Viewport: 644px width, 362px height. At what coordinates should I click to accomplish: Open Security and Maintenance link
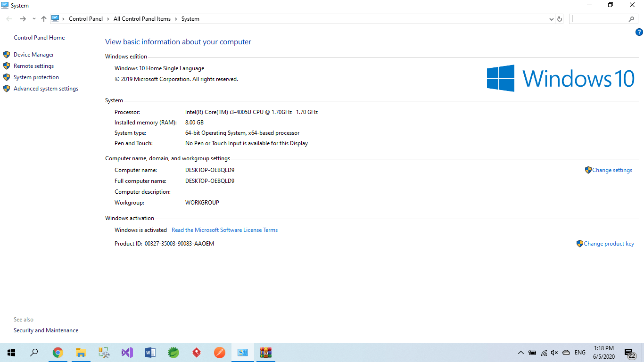pos(46,330)
